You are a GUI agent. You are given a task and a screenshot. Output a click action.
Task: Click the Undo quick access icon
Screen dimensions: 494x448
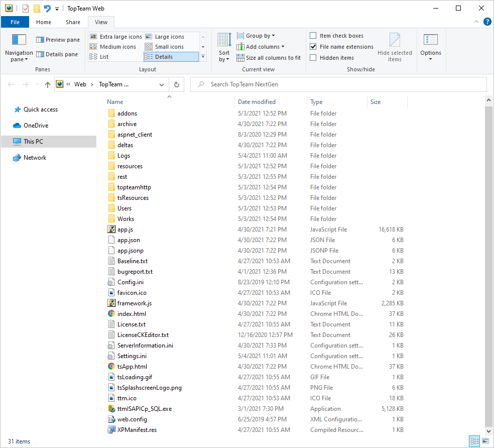click(x=47, y=8)
